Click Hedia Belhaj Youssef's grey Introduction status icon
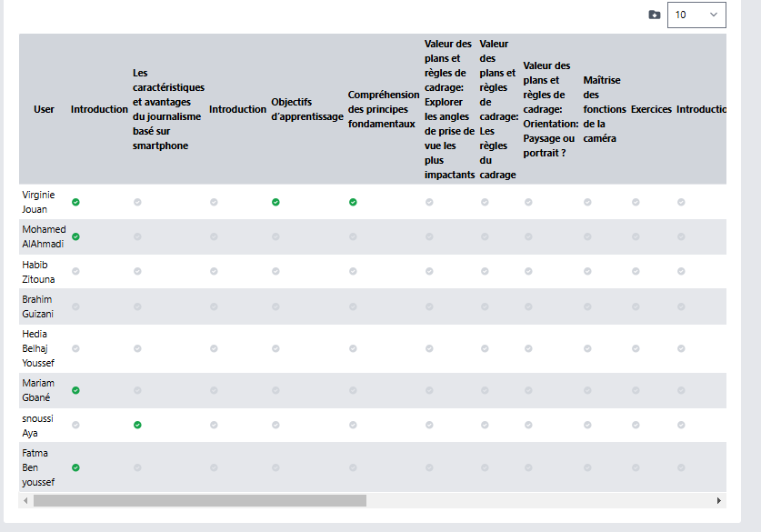This screenshot has width=761, height=532. point(75,348)
